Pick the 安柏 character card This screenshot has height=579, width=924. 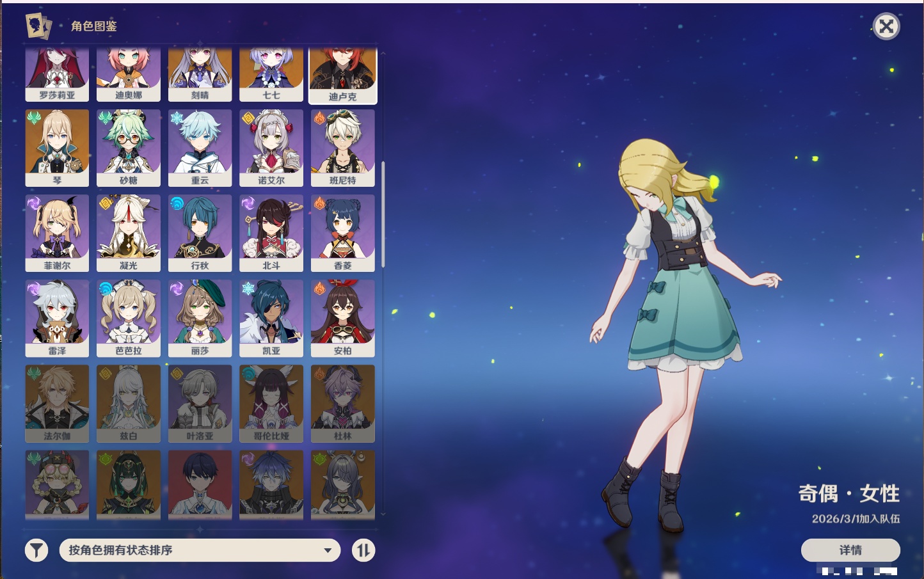click(x=343, y=318)
